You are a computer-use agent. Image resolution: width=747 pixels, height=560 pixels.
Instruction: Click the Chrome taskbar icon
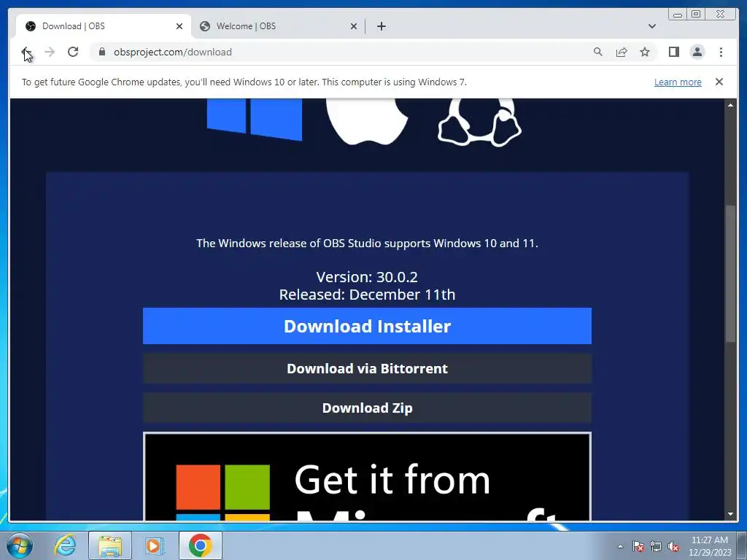tap(200, 545)
